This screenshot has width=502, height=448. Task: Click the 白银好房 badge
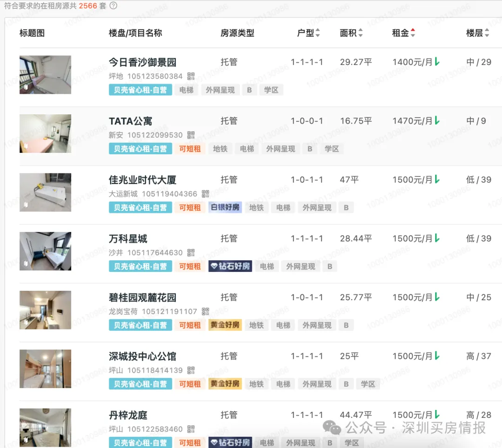click(x=225, y=207)
